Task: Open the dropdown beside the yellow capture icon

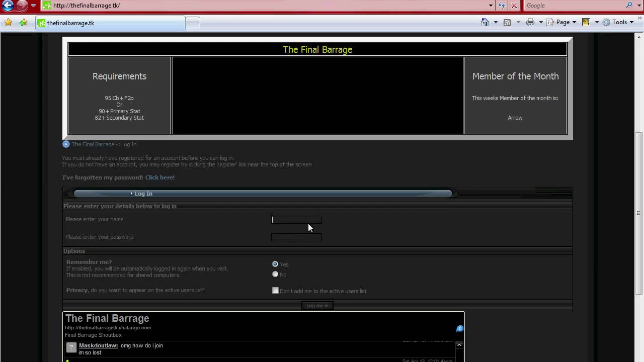Action: [597, 22]
